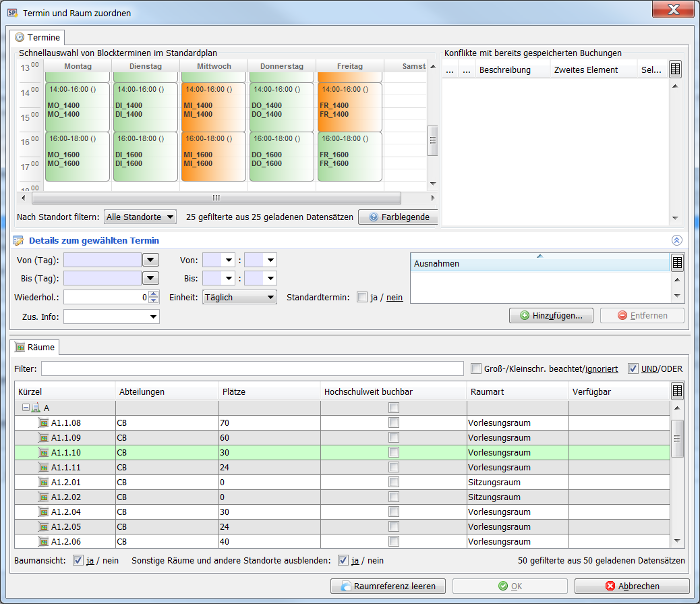Open the Von minute dropdown

[x=270, y=260]
